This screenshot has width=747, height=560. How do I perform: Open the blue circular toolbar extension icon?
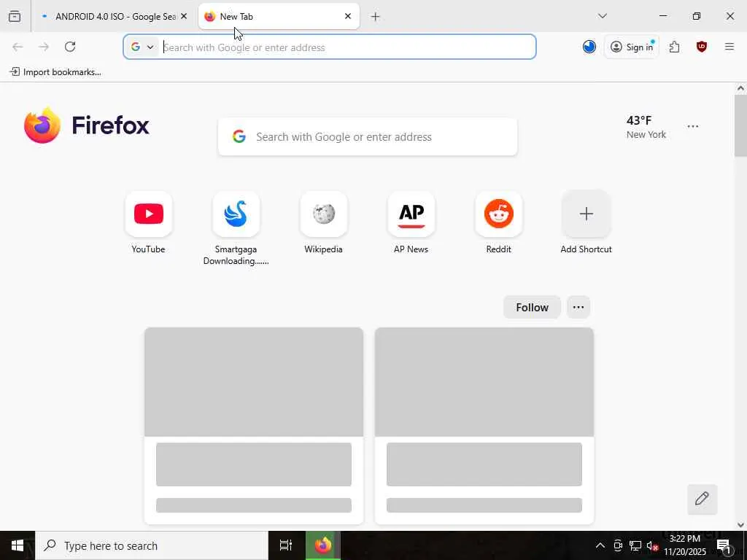tap(589, 47)
